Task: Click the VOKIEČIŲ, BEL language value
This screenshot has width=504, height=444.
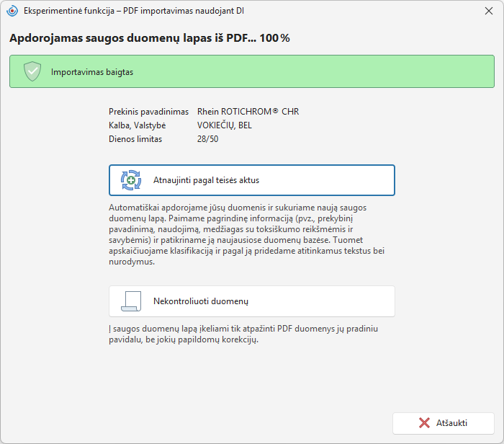Action: pyautogui.click(x=225, y=125)
